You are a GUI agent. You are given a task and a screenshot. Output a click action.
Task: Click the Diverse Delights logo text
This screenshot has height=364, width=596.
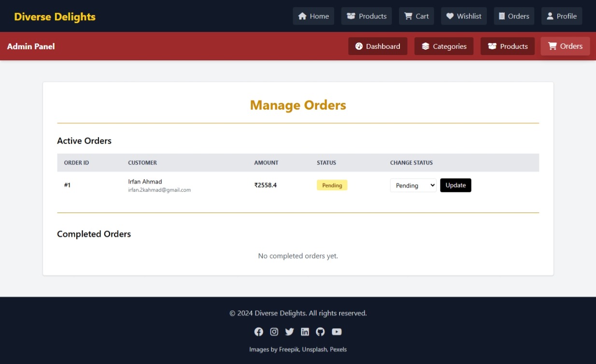[x=55, y=17]
